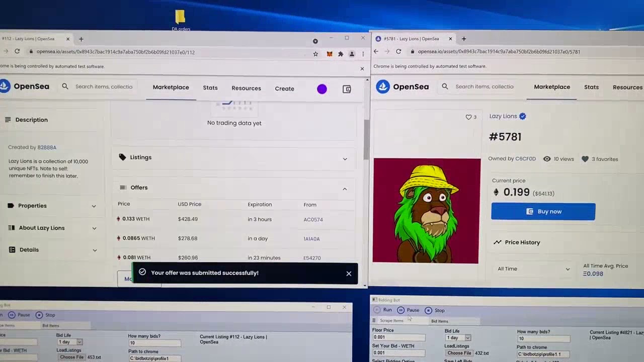The height and width of the screenshot is (362, 644).
Task: Open Resources menu in the left window
Action: pos(246,88)
